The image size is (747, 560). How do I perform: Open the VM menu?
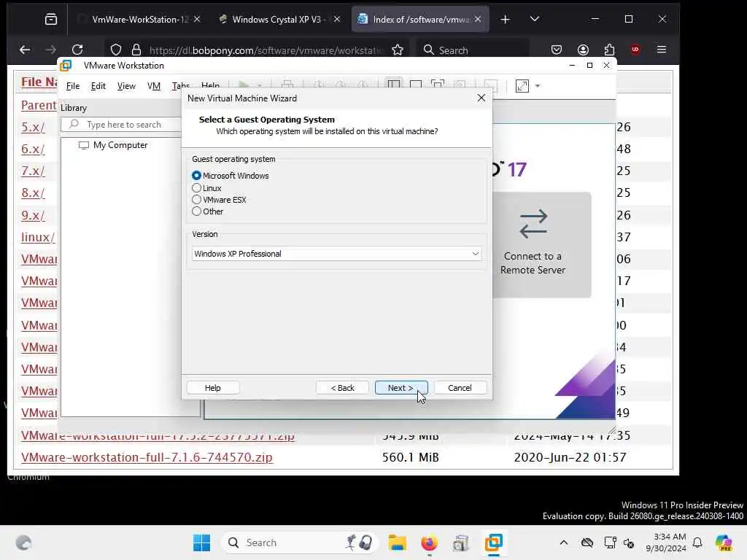(x=153, y=86)
